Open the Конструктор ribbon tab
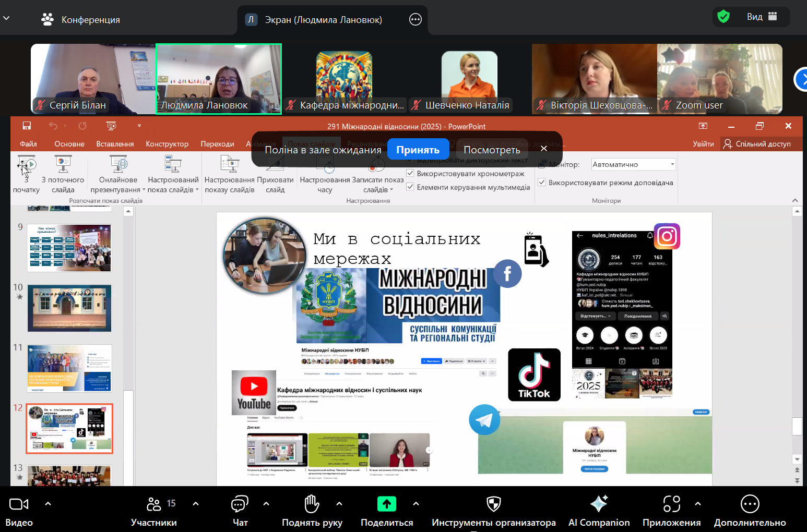Image resolution: width=807 pixels, height=532 pixels. click(x=167, y=144)
